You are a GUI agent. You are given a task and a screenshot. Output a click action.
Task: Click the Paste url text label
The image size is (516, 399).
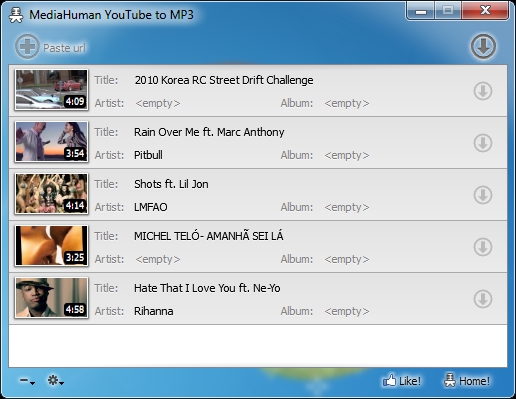point(64,48)
